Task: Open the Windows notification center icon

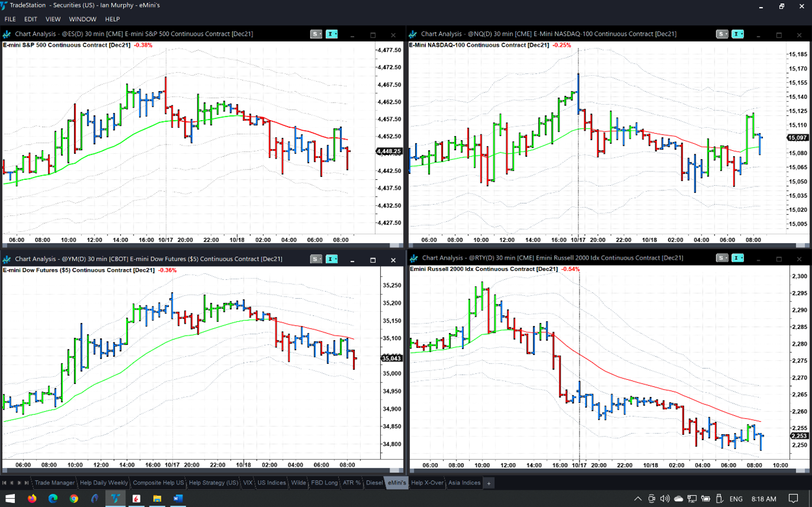Action: point(794,499)
